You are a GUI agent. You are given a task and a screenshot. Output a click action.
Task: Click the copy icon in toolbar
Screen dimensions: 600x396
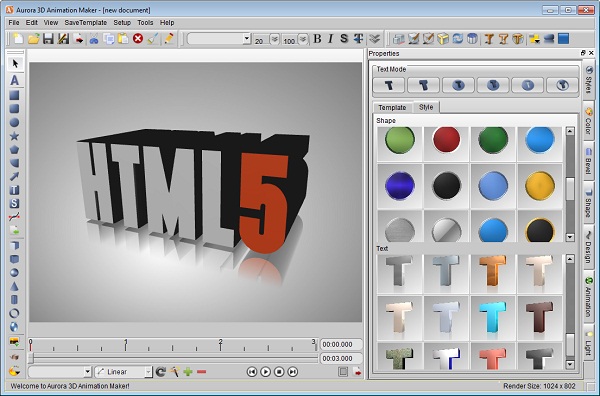(109, 39)
